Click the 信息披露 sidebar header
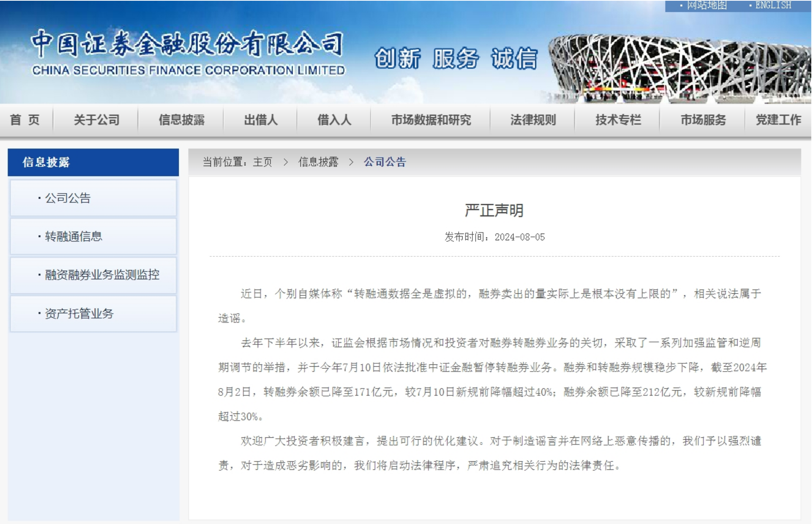 pos(93,162)
